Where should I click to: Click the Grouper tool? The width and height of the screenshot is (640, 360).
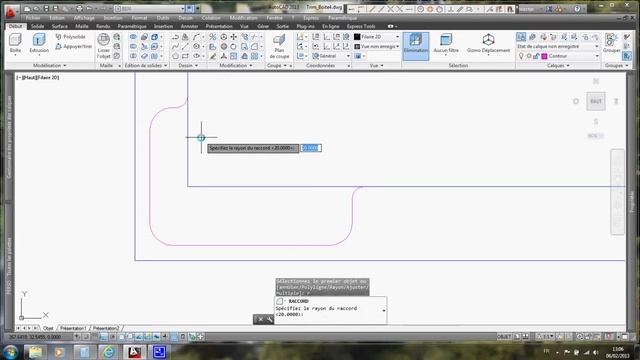coord(611,43)
